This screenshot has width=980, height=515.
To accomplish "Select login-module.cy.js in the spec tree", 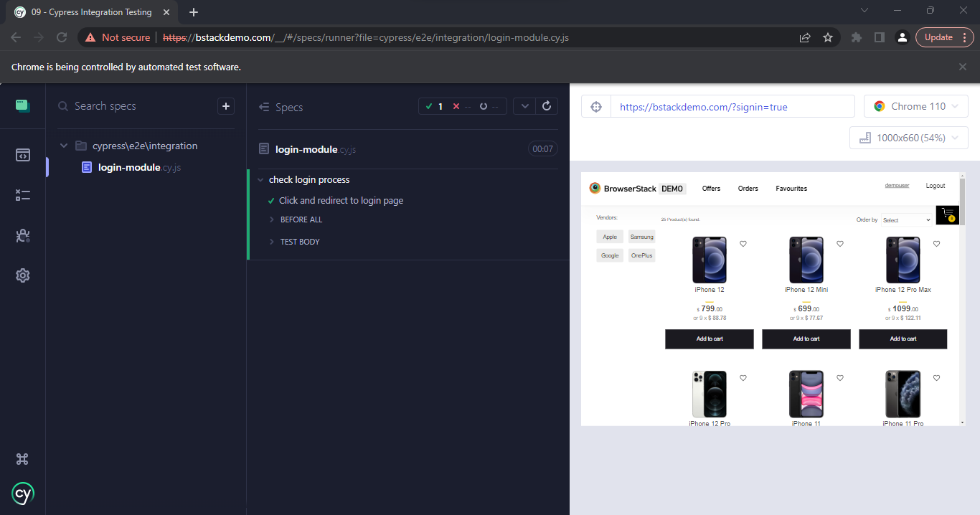I will pyautogui.click(x=140, y=167).
